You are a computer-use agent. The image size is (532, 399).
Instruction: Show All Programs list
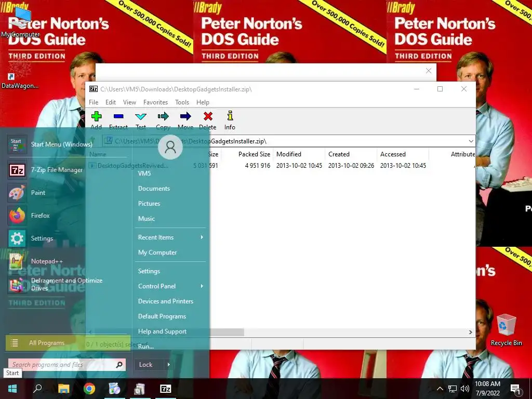coord(68,343)
